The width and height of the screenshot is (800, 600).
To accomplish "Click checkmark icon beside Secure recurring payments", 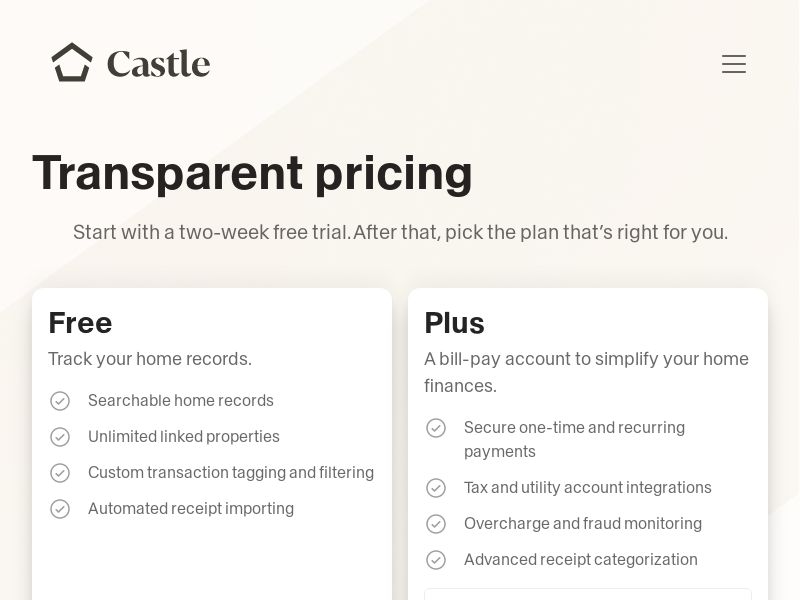I will click(x=436, y=428).
